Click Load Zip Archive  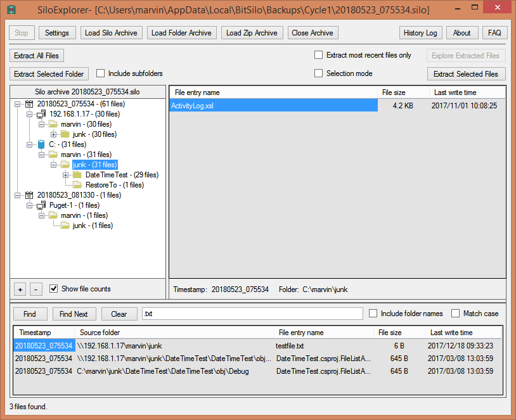click(x=252, y=33)
